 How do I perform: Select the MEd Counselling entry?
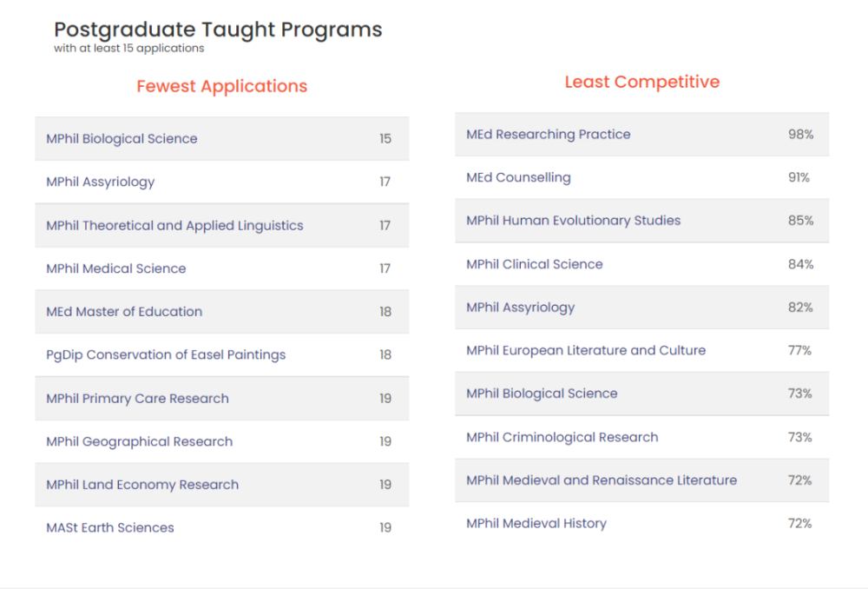642,178
